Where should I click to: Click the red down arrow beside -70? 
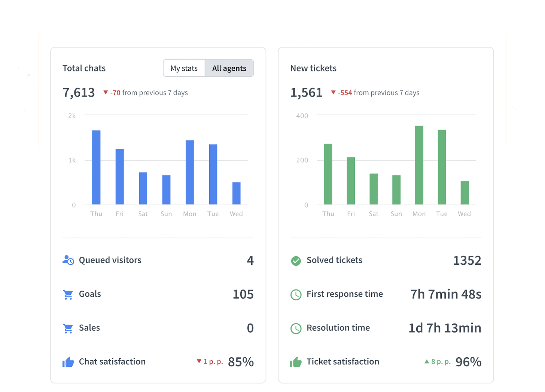point(106,92)
